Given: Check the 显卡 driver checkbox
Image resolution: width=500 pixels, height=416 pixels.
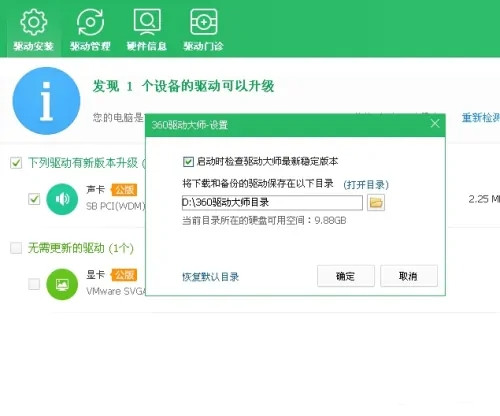Looking at the screenshot, I should pyautogui.click(x=34, y=284).
